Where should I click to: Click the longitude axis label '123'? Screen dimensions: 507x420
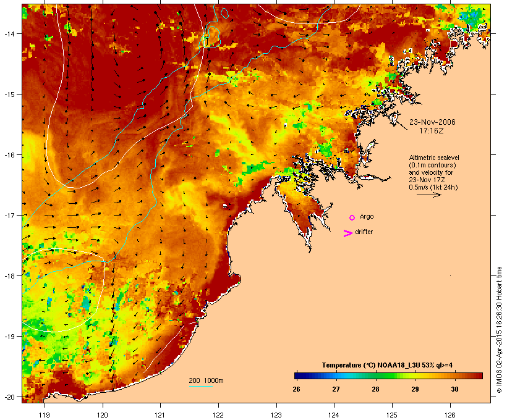276,415
